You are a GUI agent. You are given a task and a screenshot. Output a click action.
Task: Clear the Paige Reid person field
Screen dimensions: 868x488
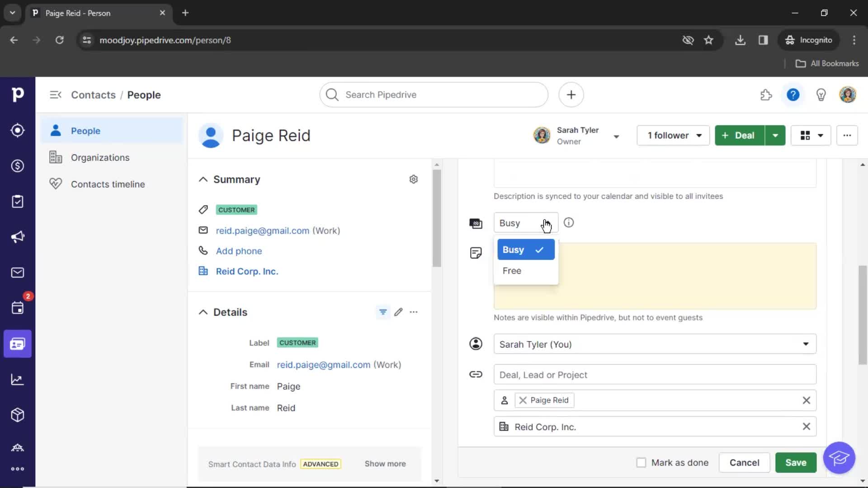(806, 400)
